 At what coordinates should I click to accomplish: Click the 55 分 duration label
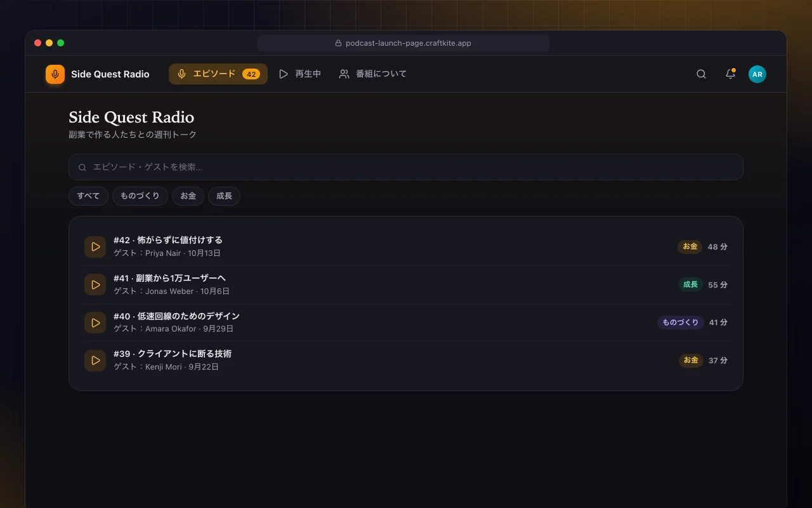click(717, 285)
